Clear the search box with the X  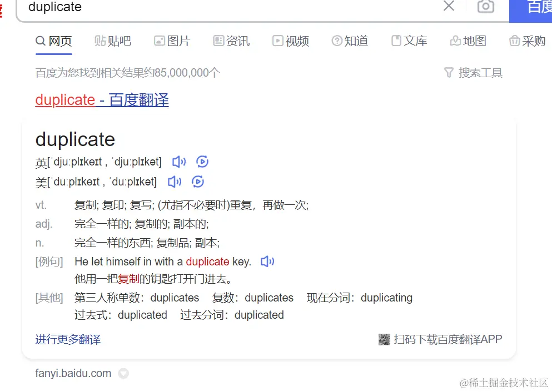[x=448, y=7]
